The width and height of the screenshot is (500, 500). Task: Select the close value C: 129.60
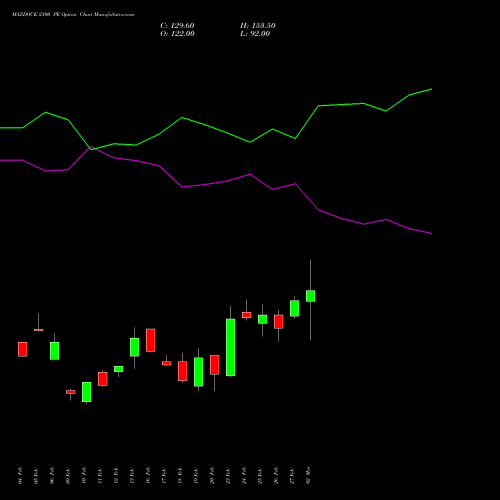pyautogui.click(x=177, y=26)
